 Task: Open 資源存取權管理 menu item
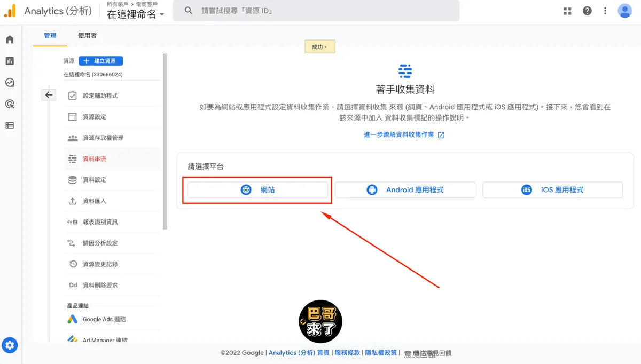(x=112, y=138)
